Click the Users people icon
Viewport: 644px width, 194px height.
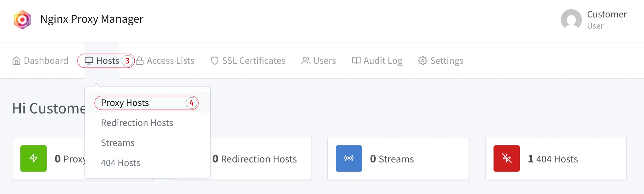[306, 61]
